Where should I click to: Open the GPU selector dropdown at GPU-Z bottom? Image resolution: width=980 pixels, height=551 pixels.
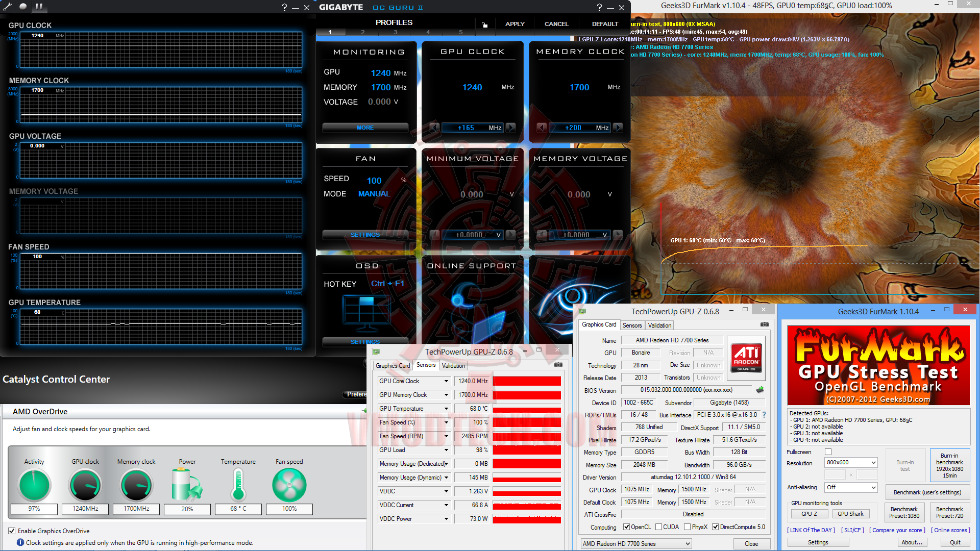pos(635,543)
